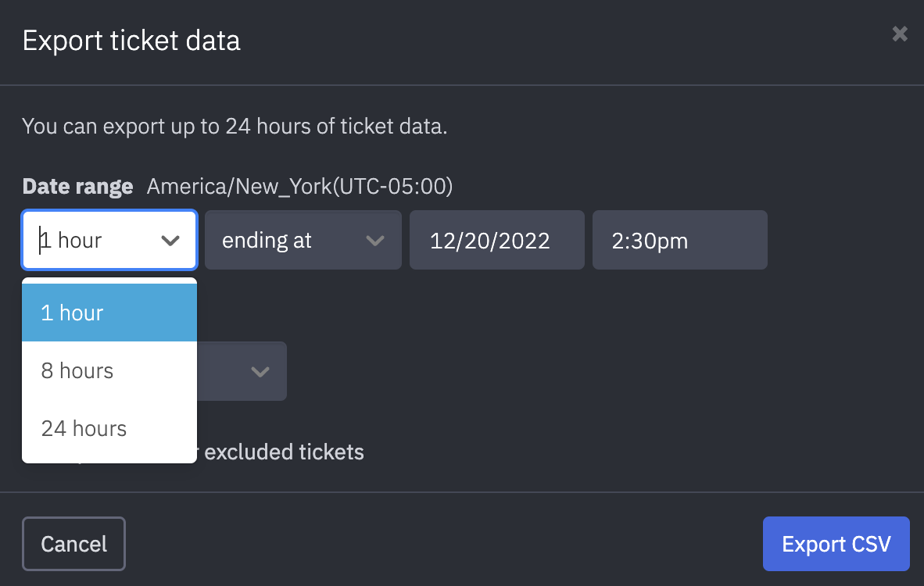
Task: Open the dropdown hidden behind the hours list
Action: coord(241,372)
